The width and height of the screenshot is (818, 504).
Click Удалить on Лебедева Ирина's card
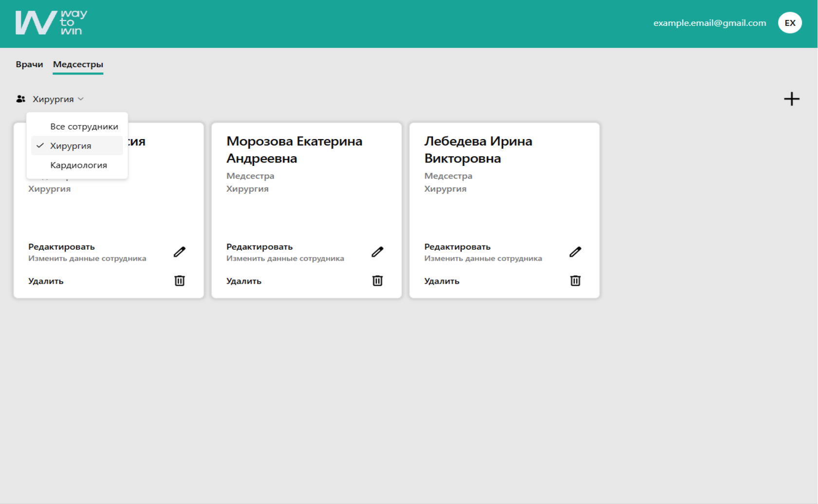(x=442, y=281)
